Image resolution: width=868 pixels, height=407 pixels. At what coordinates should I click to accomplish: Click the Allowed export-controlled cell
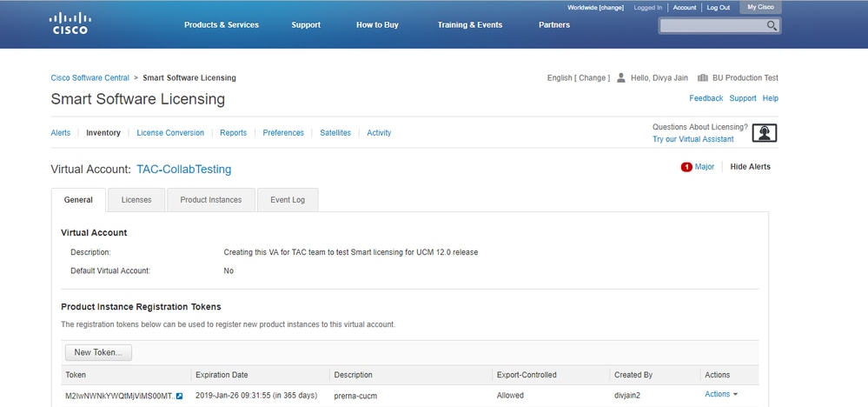(510, 396)
